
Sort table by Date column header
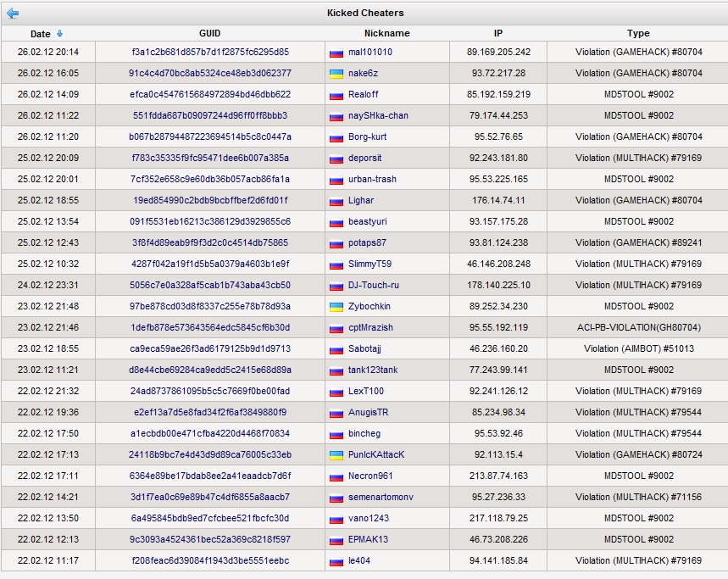pos(41,34)
